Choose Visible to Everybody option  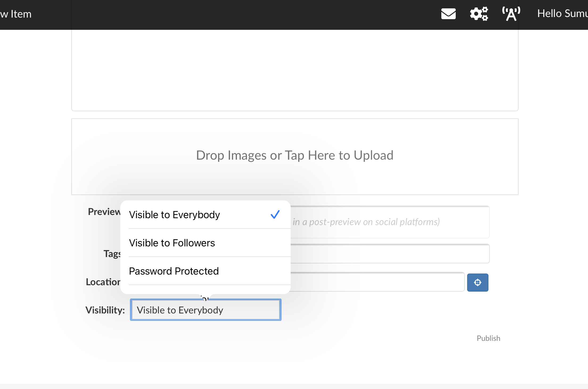pyautogui.click(x=174, y=215)
